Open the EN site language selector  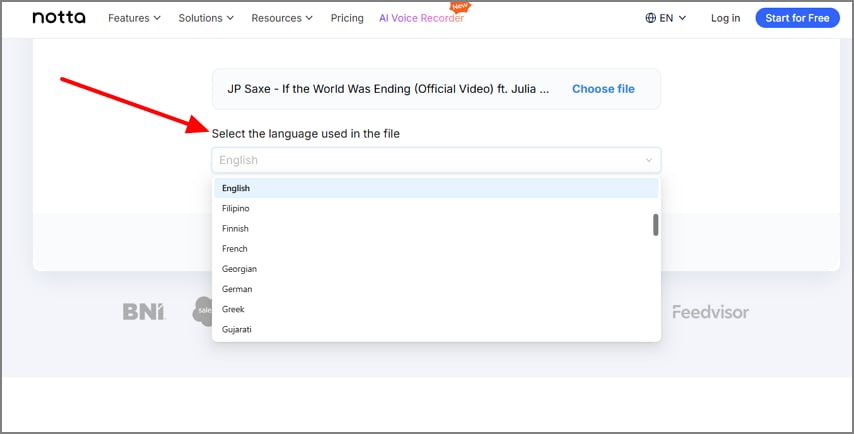(666, 18)
